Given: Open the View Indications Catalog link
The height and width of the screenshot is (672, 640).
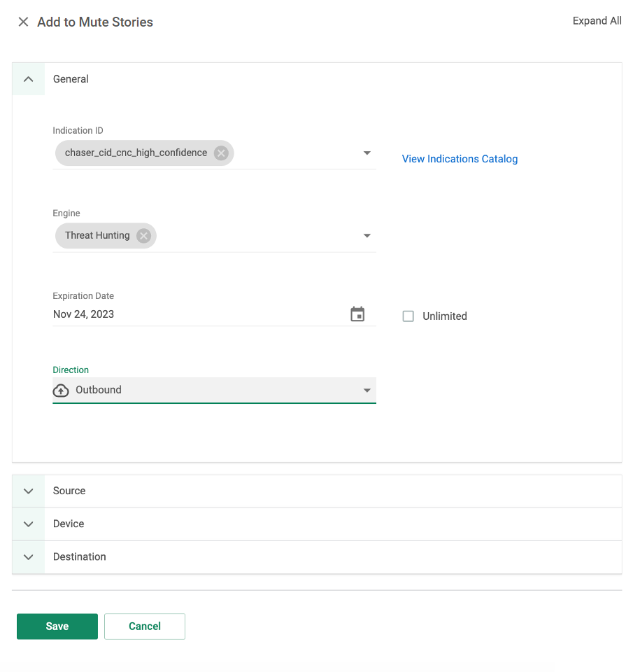Looking at the screenshot, I should [460, 159].
